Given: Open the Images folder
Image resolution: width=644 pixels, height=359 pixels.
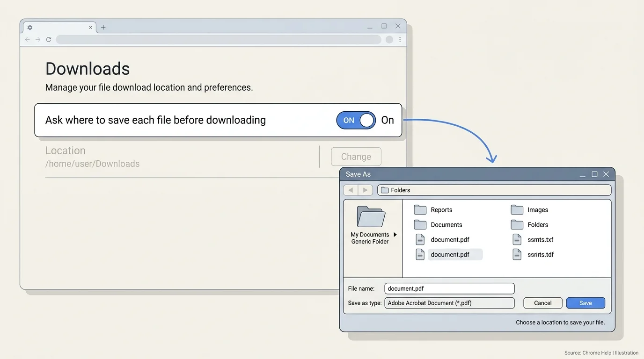Looking at the screenshot, I should click(529, 210).
